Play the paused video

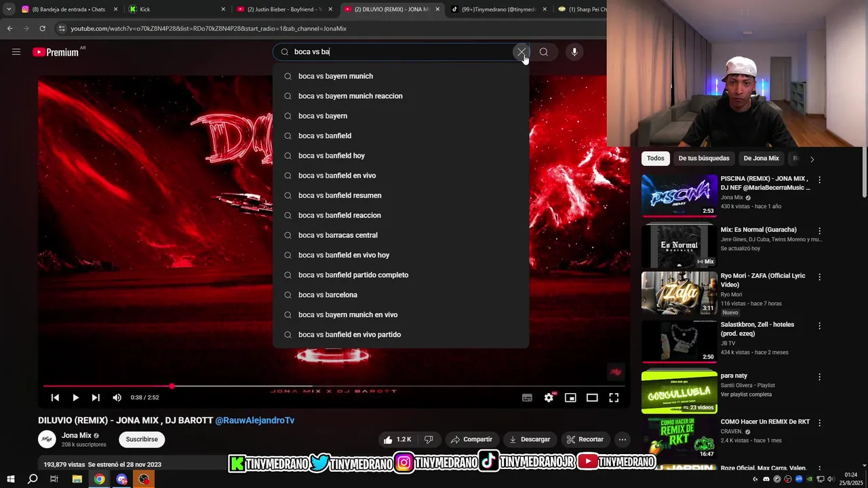(x=75, y=398)
